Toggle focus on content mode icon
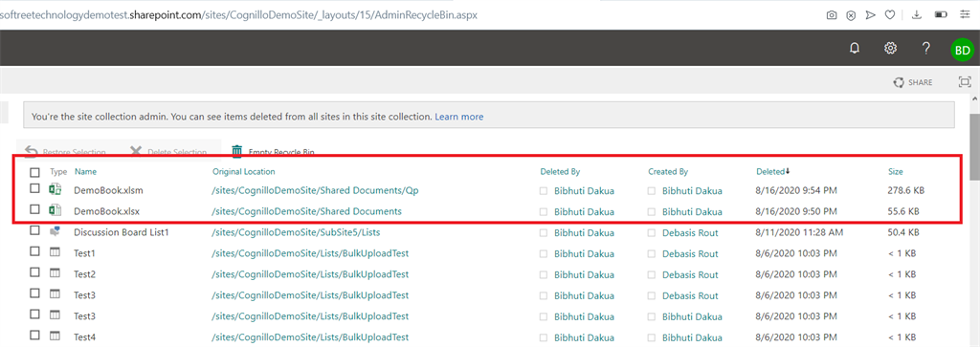Screen dimensions: 980x347 pos(965,82)
